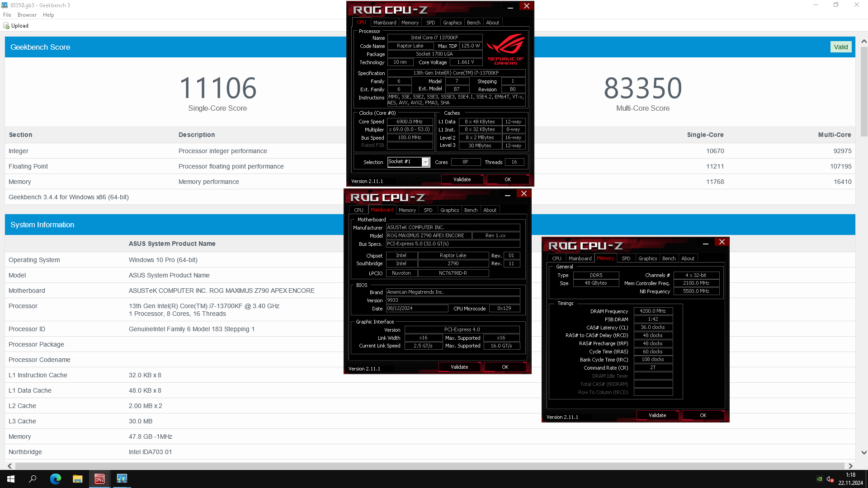Screen dimensions: 868x488
Task: Click the Memory single-core value 11768
Action: click(x=715, y=182)
